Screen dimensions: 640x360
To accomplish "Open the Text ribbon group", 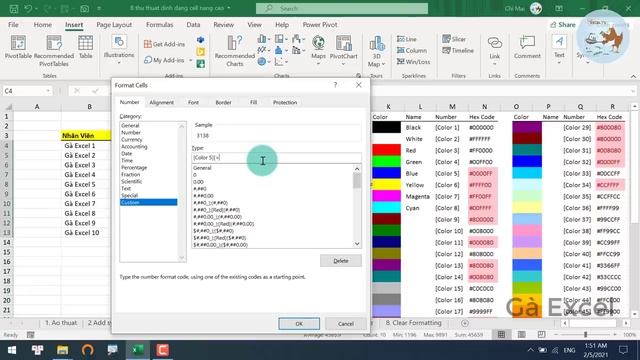I will [559, 50].
